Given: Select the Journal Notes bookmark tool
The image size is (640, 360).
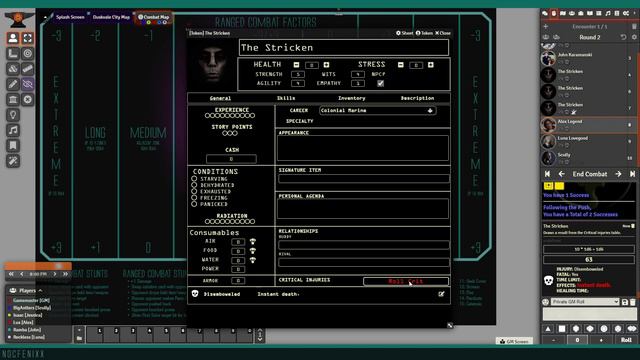Looking at the screenshot, I should click(x=13, y=146).
